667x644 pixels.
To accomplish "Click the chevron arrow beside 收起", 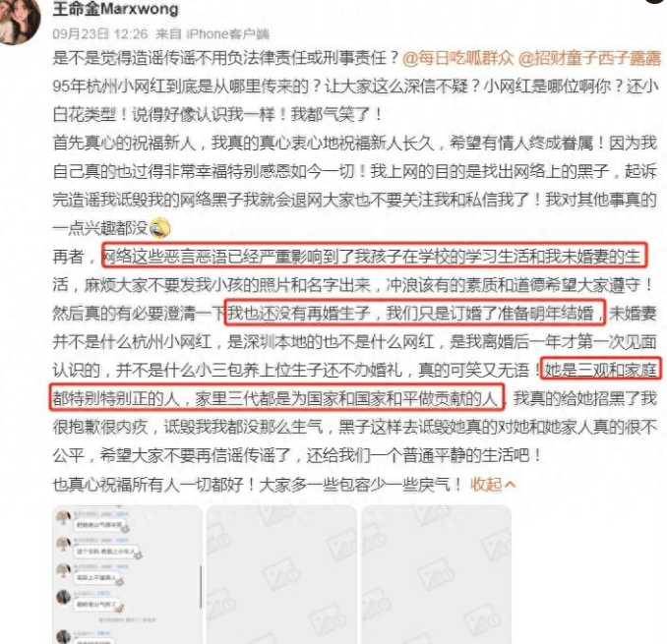I will point(511,485).
